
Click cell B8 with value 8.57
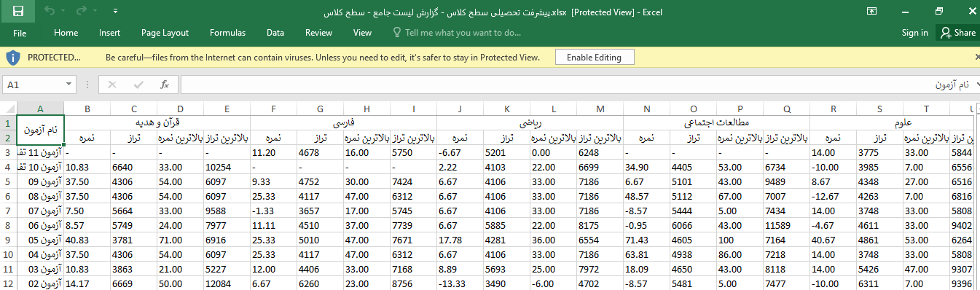tap(87, 226)
